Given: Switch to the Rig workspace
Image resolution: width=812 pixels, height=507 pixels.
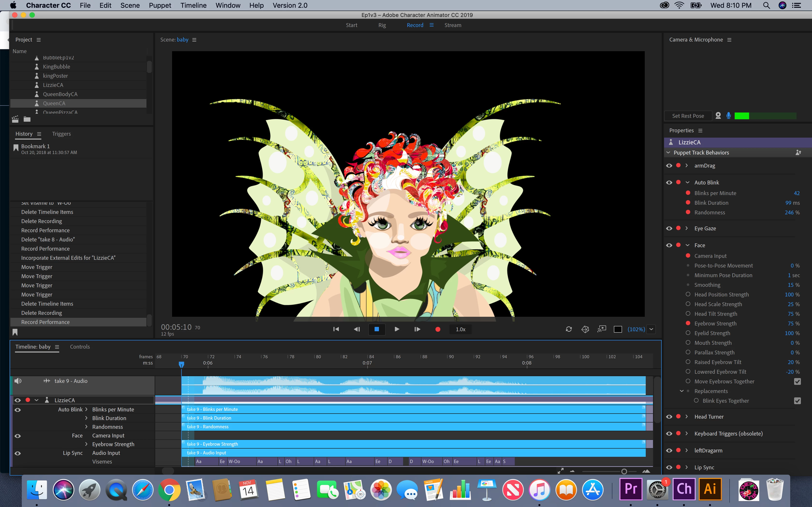Looking at the screenshot, I should [382, 25].
